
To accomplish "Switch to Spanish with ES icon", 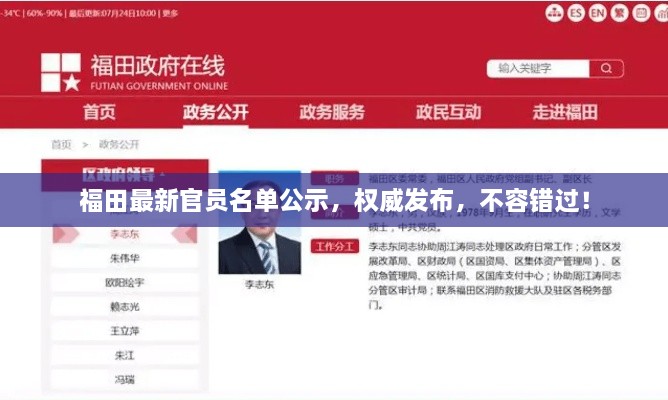I will point(576,13).
